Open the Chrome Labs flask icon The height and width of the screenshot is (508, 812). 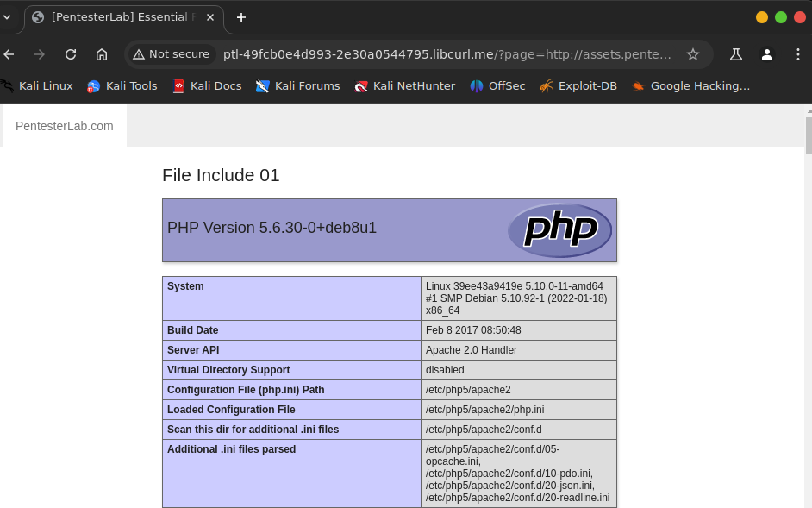pyautogui.click(x=736, y=54)
